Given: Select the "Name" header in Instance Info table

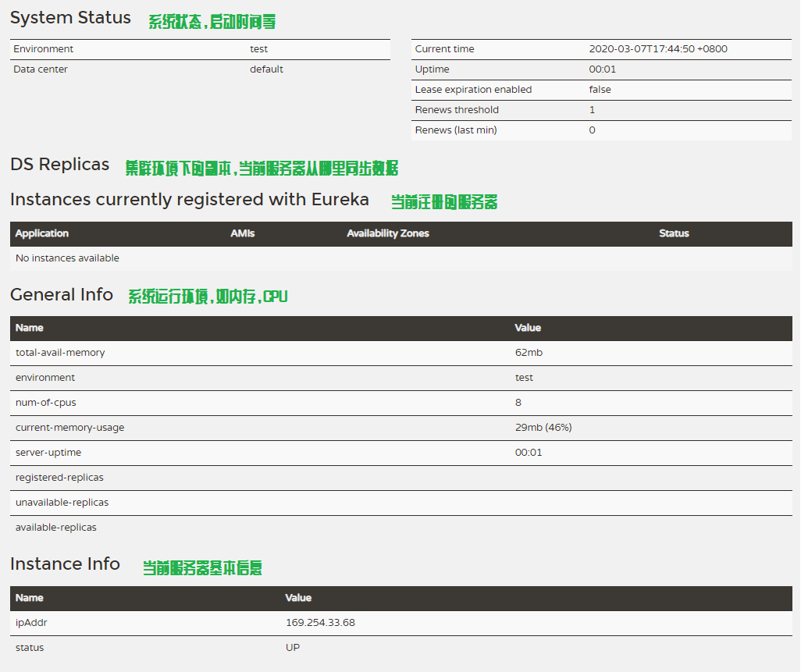Looking at the screenshot, I should pos(29,598).
